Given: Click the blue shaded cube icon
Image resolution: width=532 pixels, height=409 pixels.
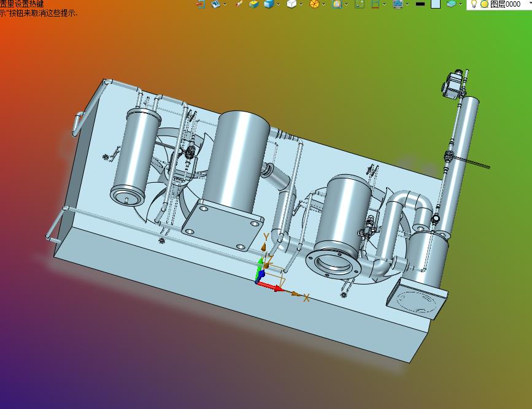Looking at the screenshot, I should coord(269,4).
